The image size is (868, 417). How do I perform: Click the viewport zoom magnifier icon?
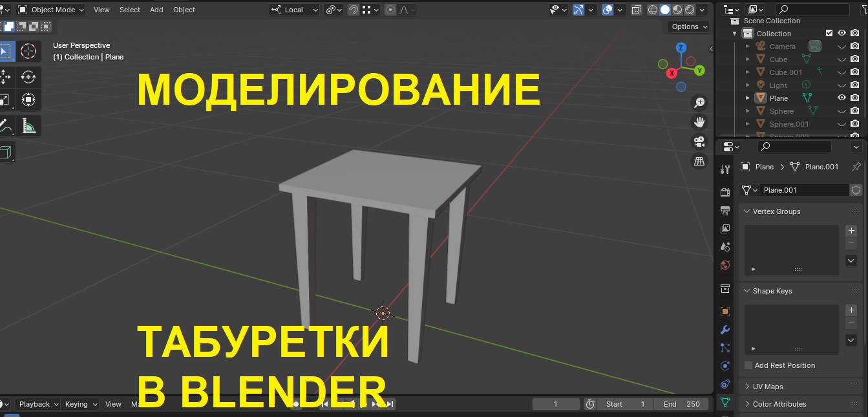699,103
